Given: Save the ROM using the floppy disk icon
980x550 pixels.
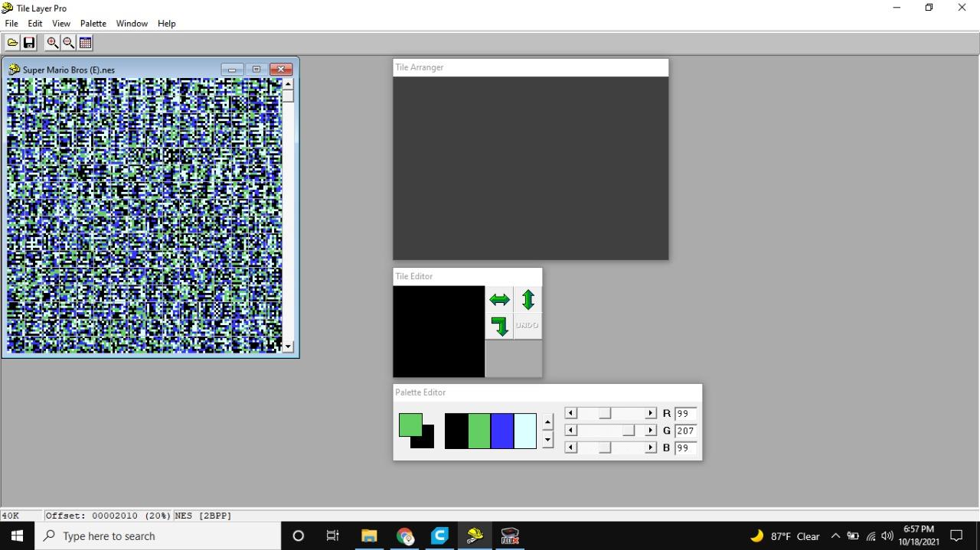Looking at the screenshot, I should [x=29, y=43].
